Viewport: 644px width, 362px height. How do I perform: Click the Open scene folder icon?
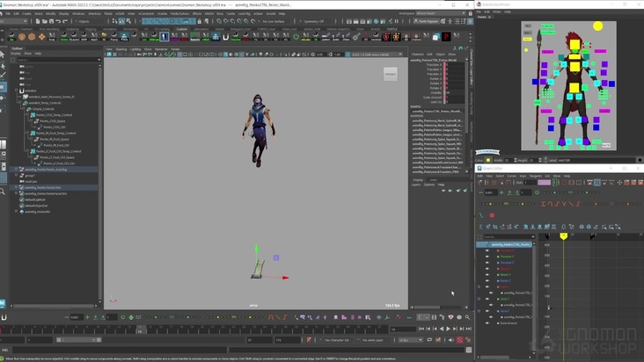coord(44,21)
